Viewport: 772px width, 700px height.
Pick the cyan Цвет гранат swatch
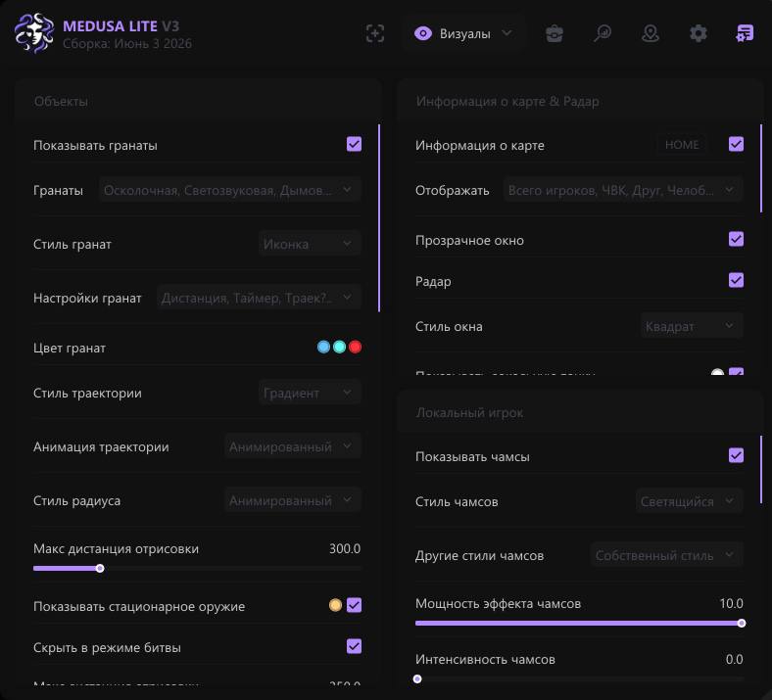point(339,347)
